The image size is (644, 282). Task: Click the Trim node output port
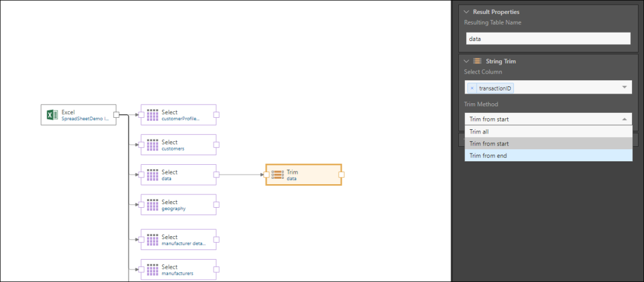pyautogui.click(x=342, y=175)
